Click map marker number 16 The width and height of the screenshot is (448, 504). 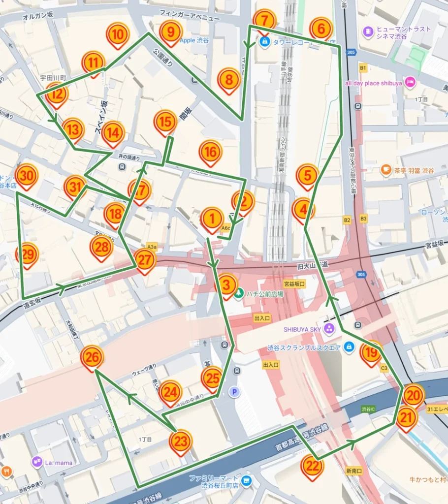(x=210, y=152)
